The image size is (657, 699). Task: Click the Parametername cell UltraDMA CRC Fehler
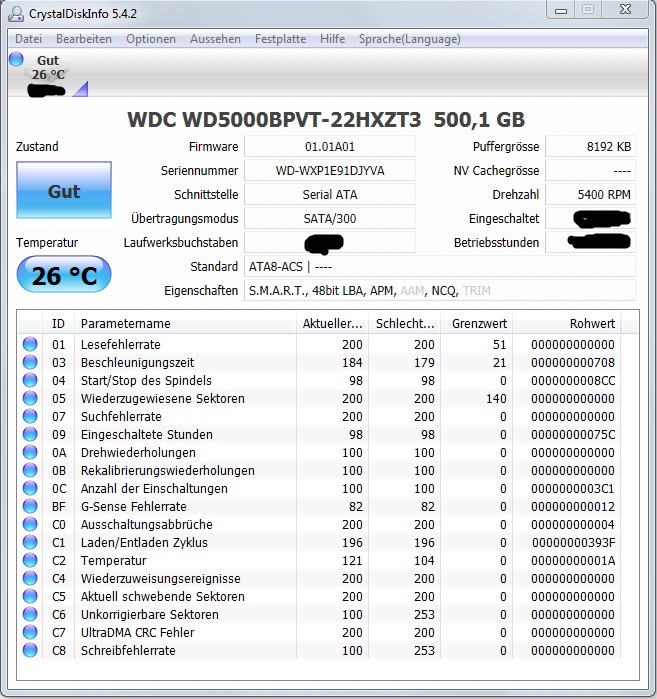[x=137, y=632]
